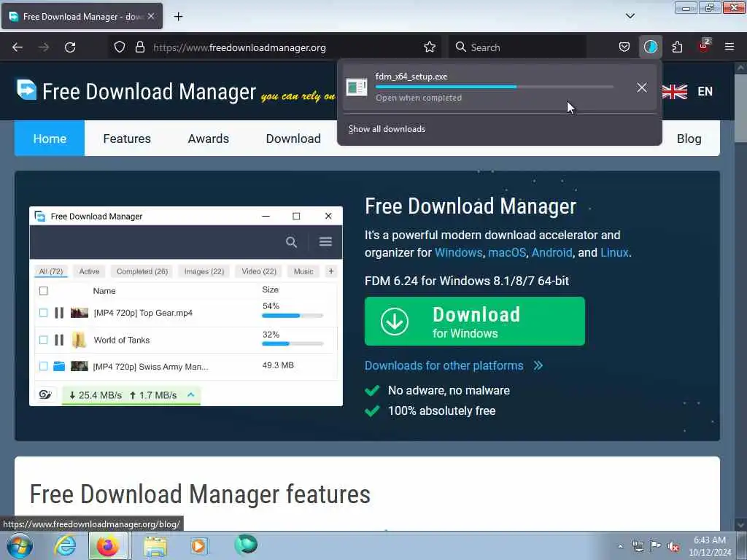
Task: Select the Active filter tab
Action: (89, 271)
